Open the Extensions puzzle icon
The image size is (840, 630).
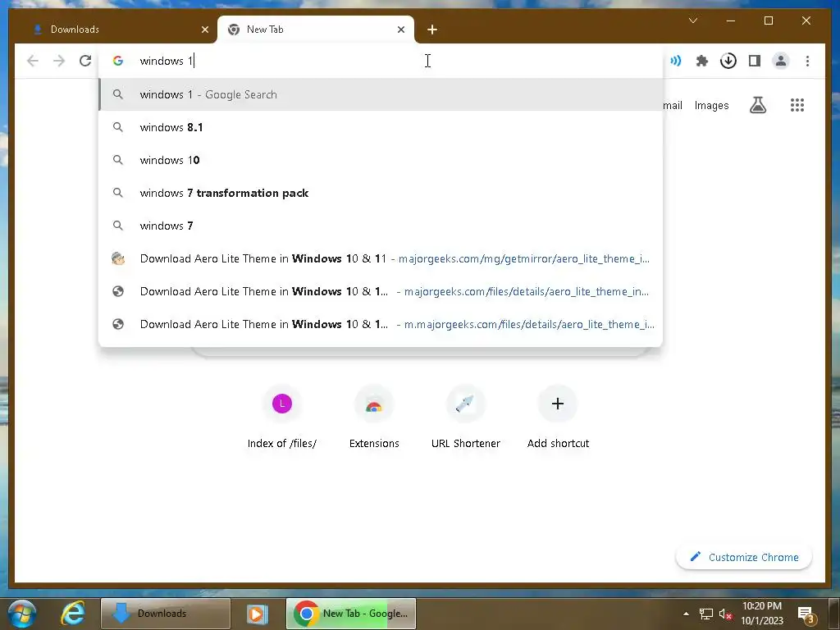(702, 61)
